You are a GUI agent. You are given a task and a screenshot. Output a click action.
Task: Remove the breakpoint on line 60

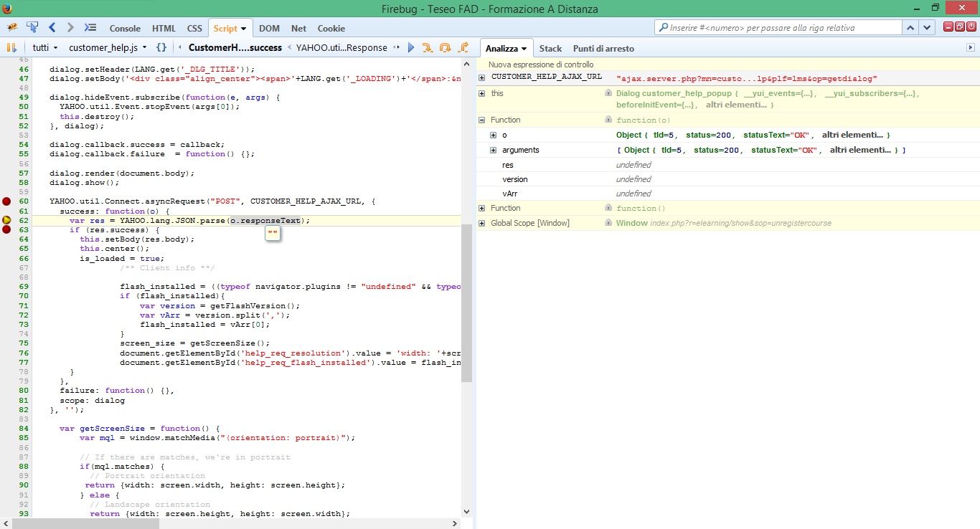pyautogui.click(x=6, y=201)
